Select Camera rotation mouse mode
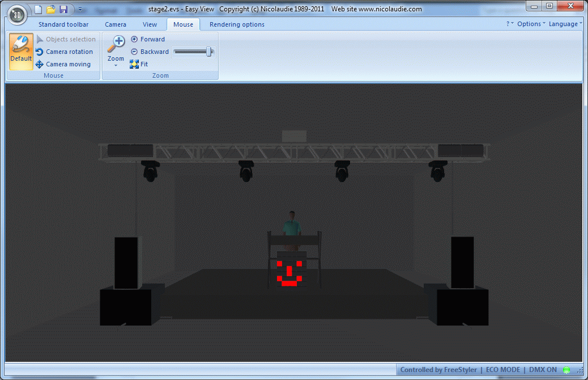The width and height of the screenshot is (588, 380). coord(64,52)
